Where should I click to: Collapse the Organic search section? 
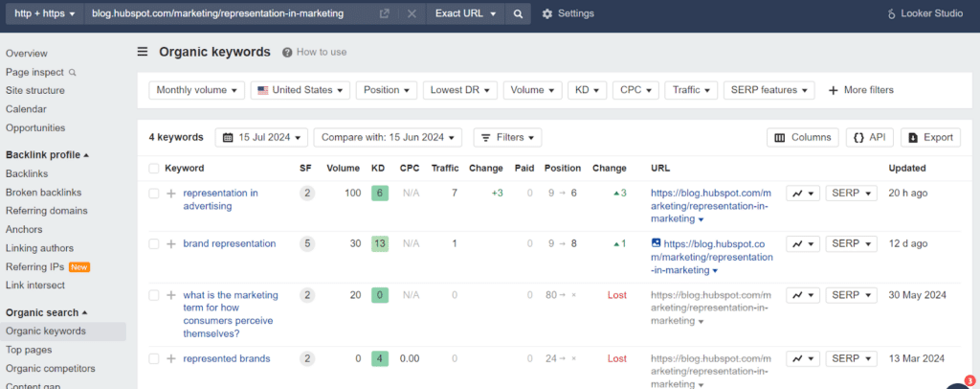tap(47, 312)
